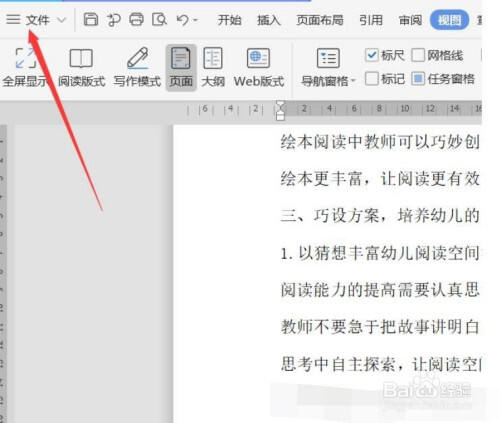Open Print Preview icon

coord(159,20)
